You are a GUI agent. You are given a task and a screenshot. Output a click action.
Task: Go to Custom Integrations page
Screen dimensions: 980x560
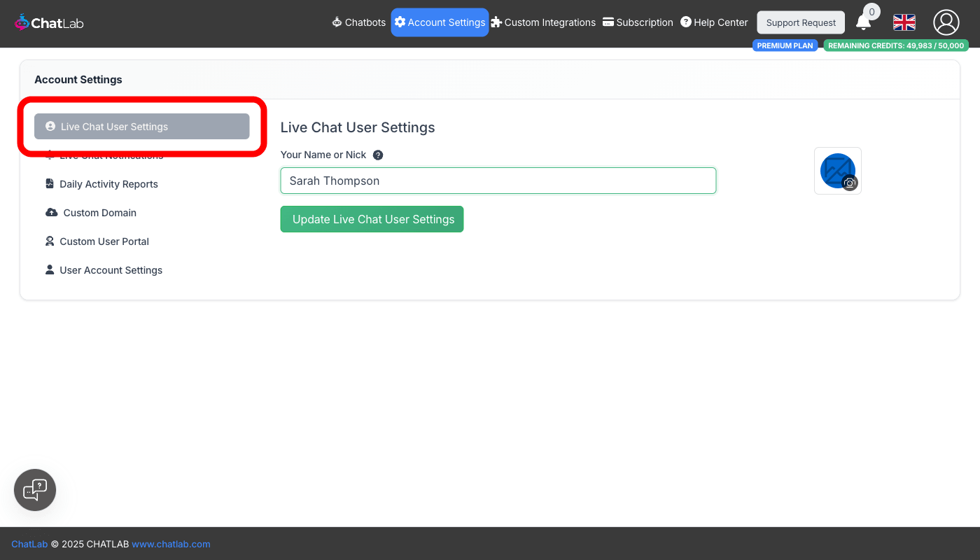coord(543,22)
